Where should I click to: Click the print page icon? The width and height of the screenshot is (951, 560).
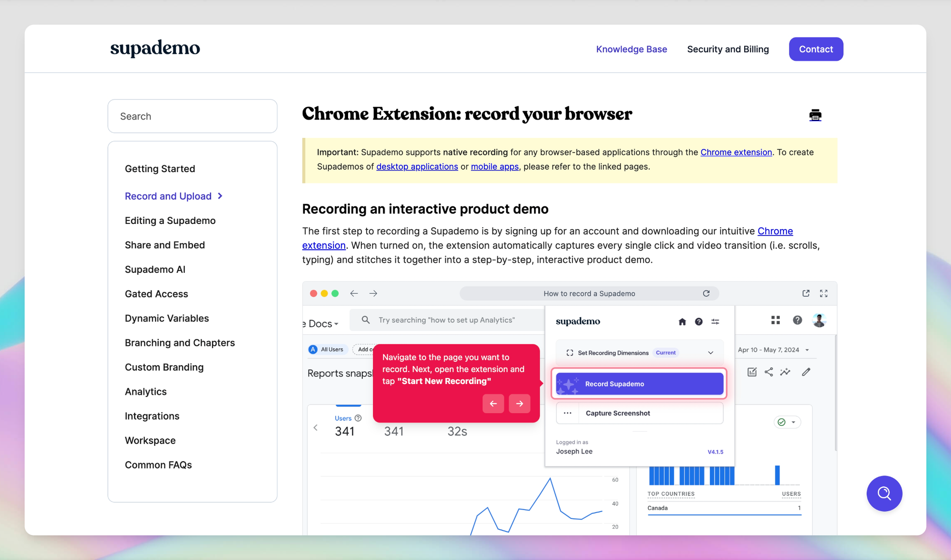[815, 115]
